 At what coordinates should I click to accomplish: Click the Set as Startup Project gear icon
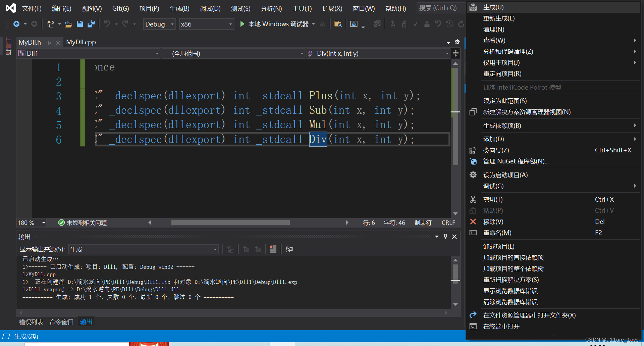[x=473, y=175]
